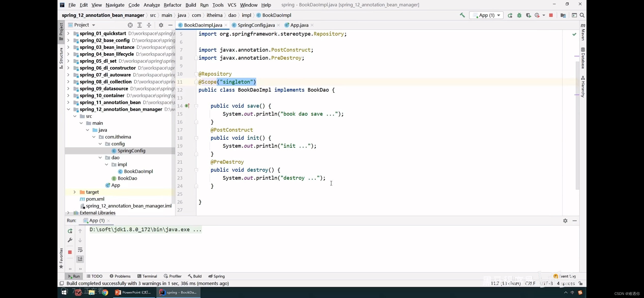
Task: Click the wrench icon in Run panel
Action: (70, 240)
